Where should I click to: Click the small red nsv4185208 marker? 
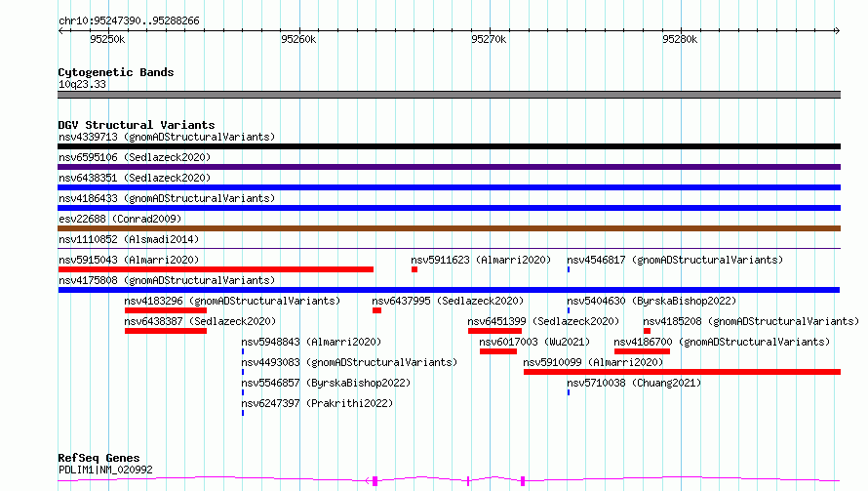click(647, 331)
